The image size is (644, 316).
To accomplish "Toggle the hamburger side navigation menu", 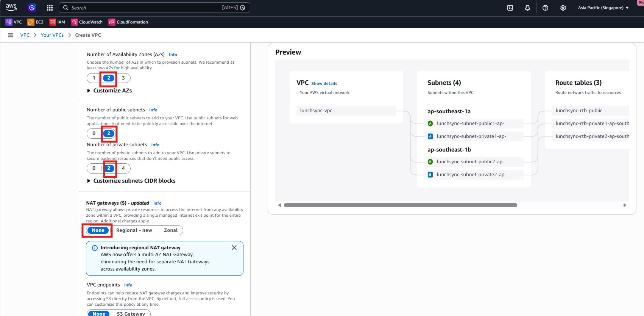I will coord(11,35).
